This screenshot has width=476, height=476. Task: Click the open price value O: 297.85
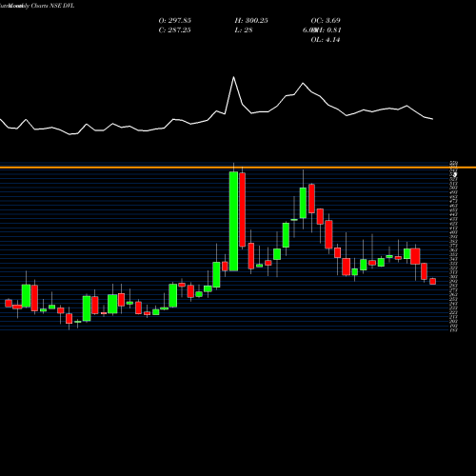click(x=175, y=21)
